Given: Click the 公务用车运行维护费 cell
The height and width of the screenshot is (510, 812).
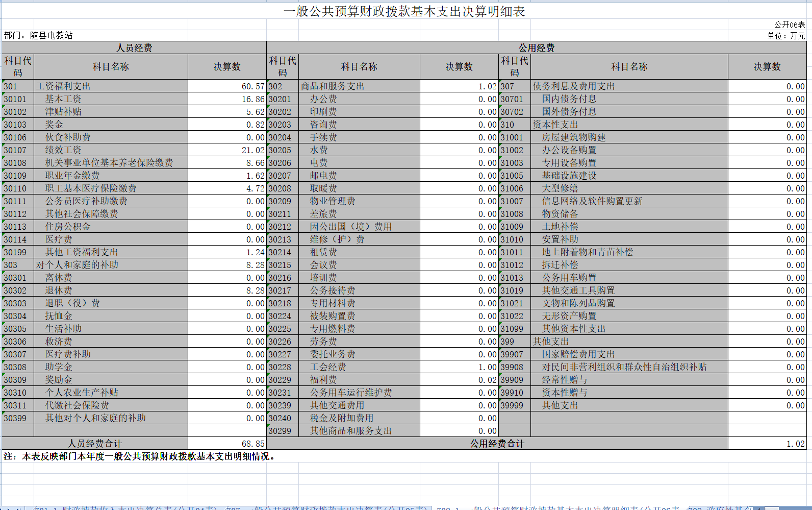Looking at the screenshot, I should pyautogui.click(x=359, y=393).
